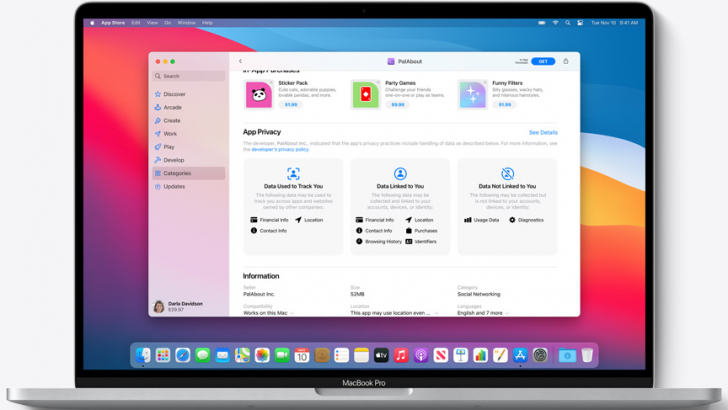Expand the Location information row
The height and width of the screenshot is (410, 728).
click(x=394, y=313)
